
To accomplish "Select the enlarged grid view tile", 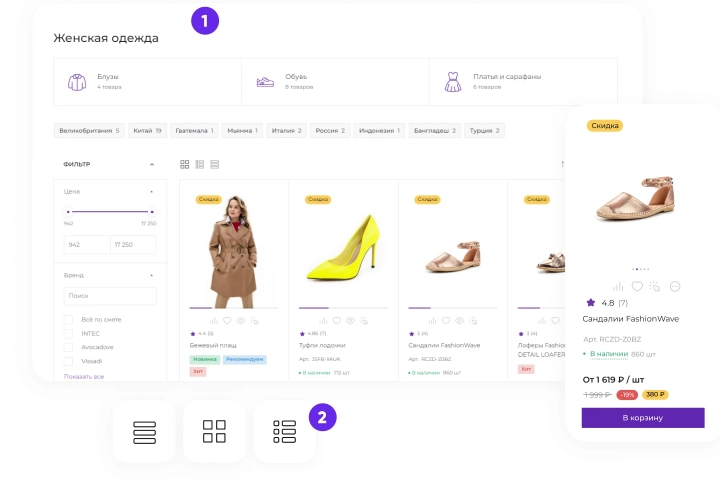I will pos(214,431).
